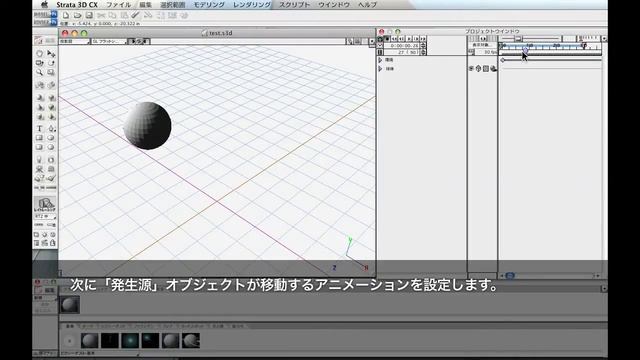
Task: Select the light bulb tool
Action: click(x=40, y=160)
